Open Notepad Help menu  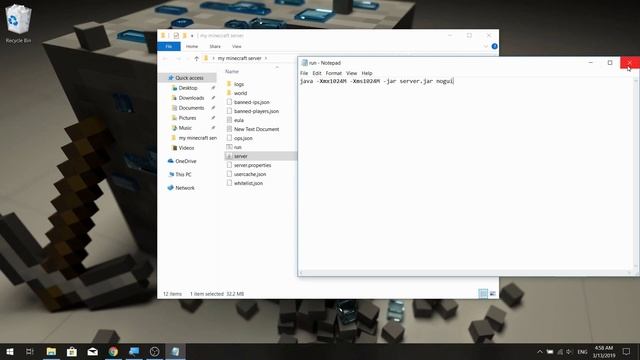coord(367,73)
